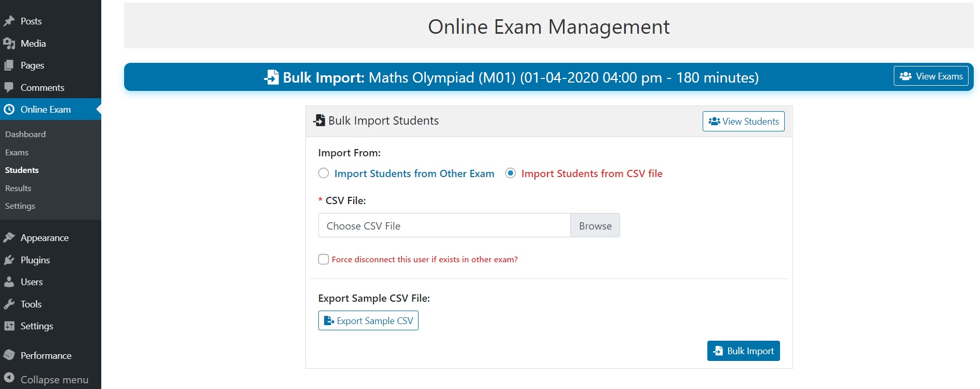
Task: Open the Results submenu item
Action: (18, 188)
